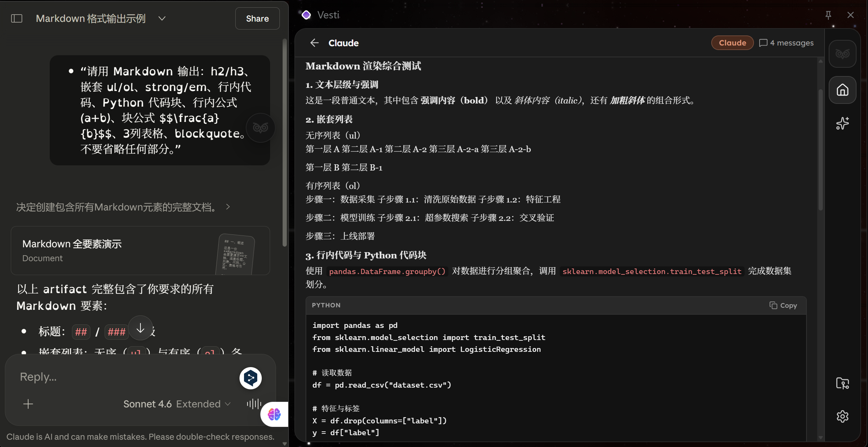Click the heading '1. 文本层级与强调'
Viewport: 868px width, 447px height.
(342, 84)
